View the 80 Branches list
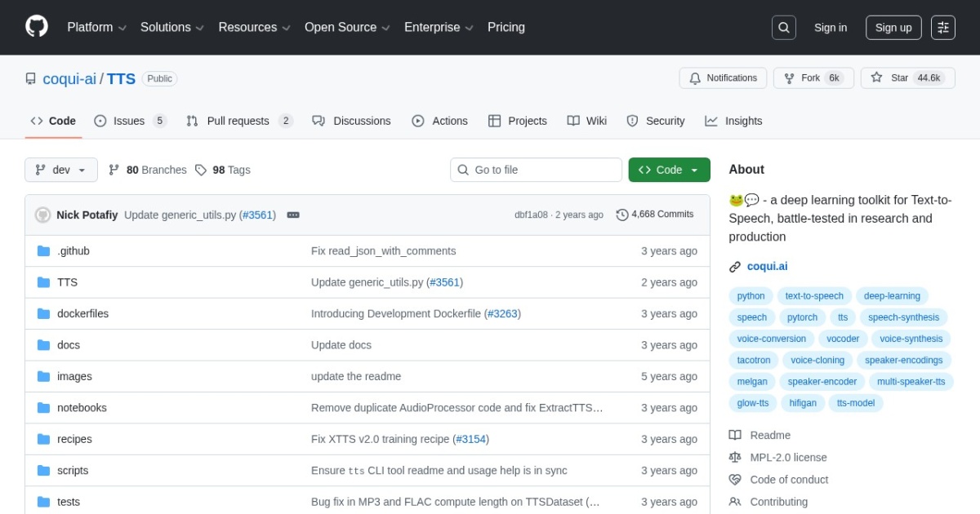Viewport: 980px width, 514px height. (148, 170)
